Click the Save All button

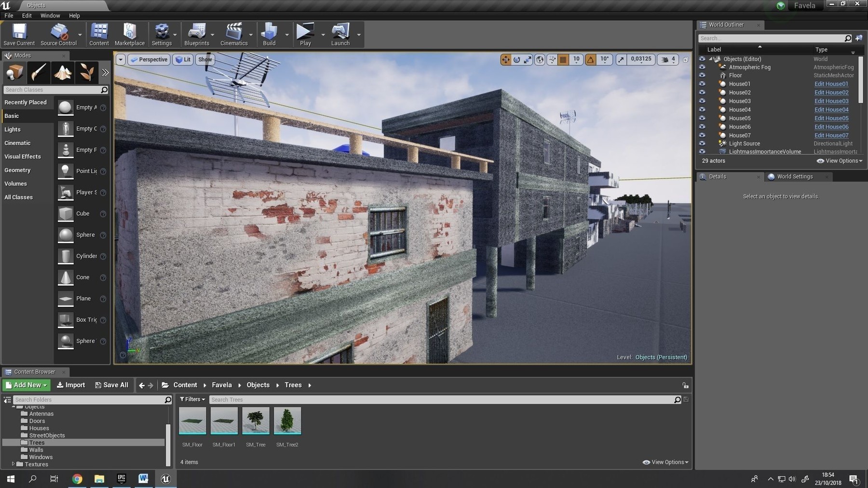(x=111, y=385)
